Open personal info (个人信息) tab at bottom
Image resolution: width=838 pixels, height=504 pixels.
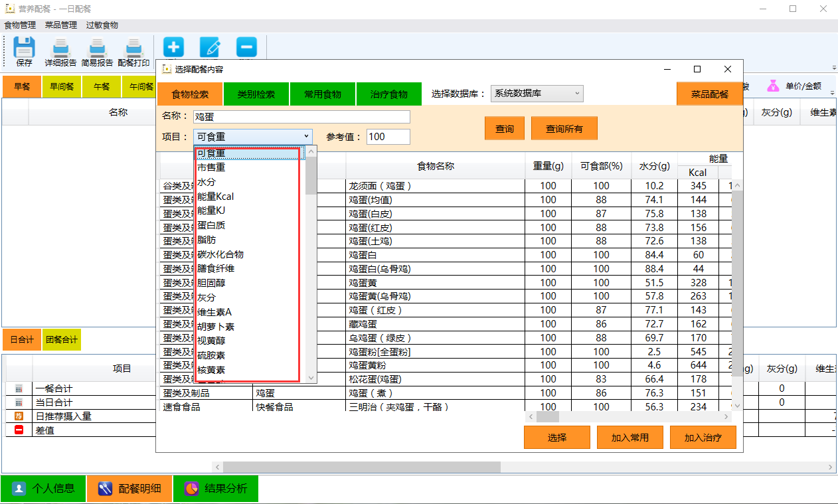coord(43,489)
